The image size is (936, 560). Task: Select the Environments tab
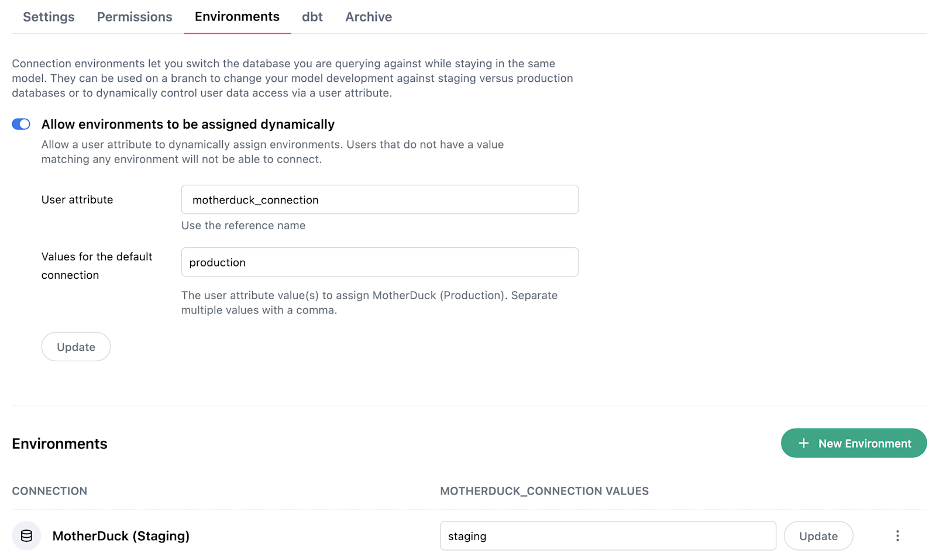coord(237,17)
